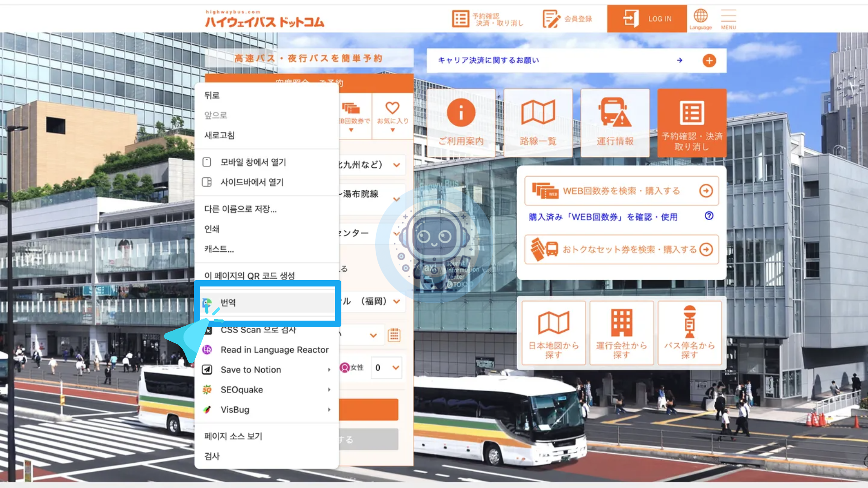Image resolution: width=868 pixels, height=488 pixels.
Task: Click the お気に入り heart icon
Action: (x=392, y=108)
